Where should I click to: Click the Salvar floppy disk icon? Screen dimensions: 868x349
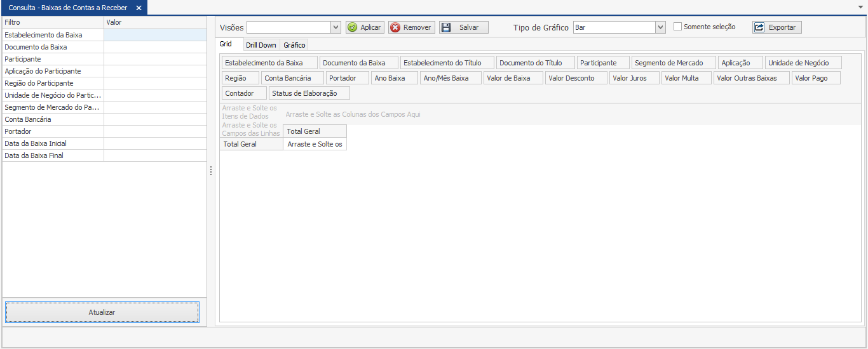[446, 27]
